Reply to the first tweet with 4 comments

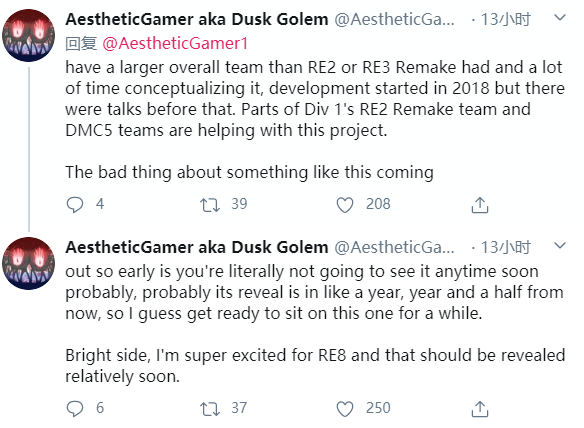coord(75,205)
